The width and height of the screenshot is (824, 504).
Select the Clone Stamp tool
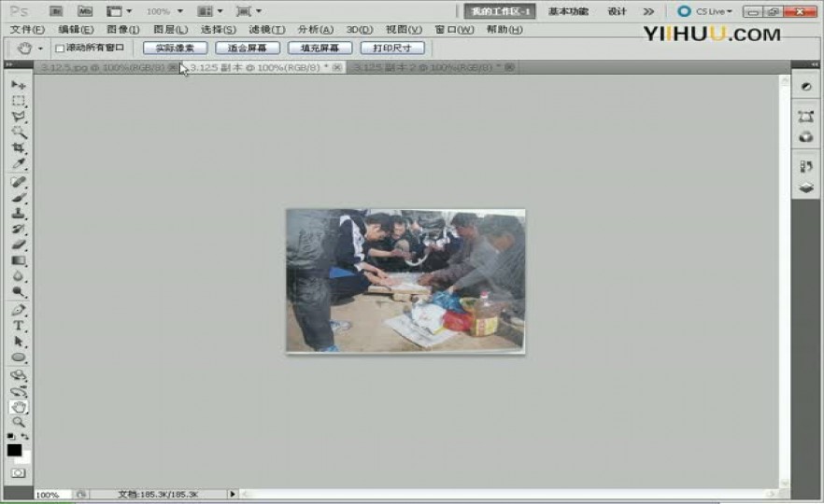(x=19, y=214)
